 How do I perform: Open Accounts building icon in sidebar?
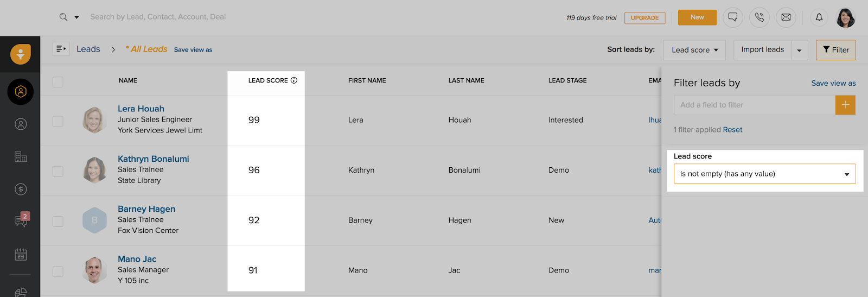(x=21, y=157)
